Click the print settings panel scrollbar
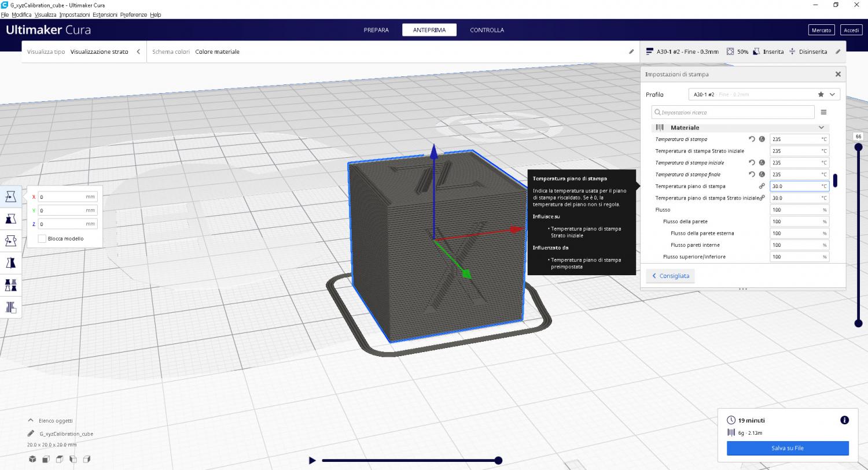The image size is (868, 470). click(835, 179)
